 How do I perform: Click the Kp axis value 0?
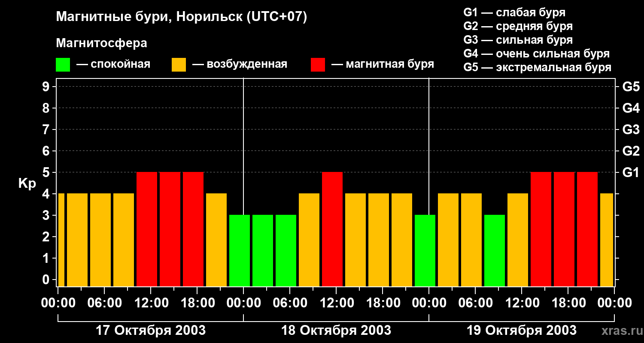[47, 280]
